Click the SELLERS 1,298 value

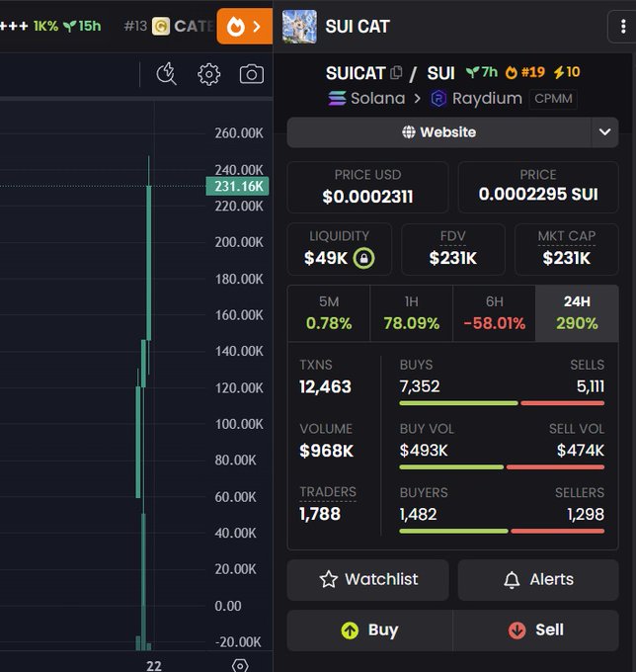pos(586,514)
